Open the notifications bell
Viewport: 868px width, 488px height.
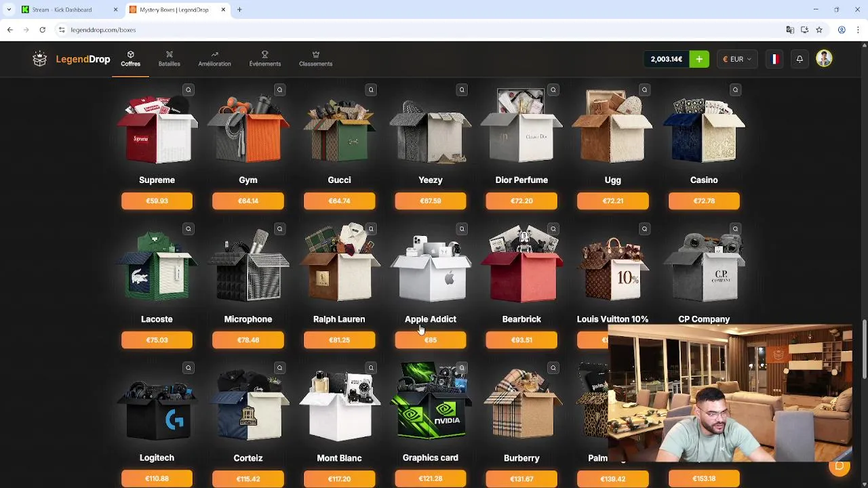click(800, 59)
